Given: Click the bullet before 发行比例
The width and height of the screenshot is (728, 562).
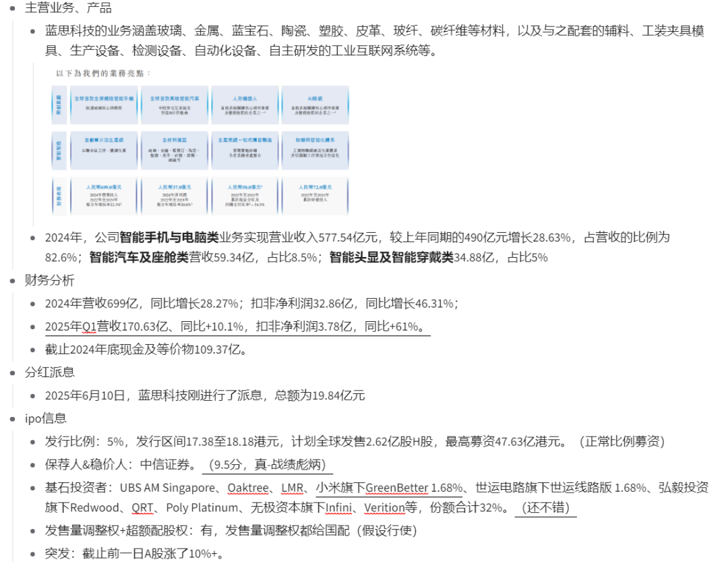Looking at the screenshot, I should 33,442.
